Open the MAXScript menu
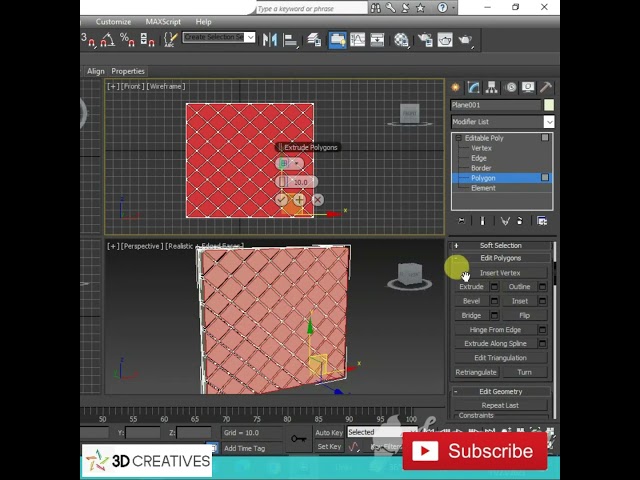640x480 pixels. tap(163, 22)
